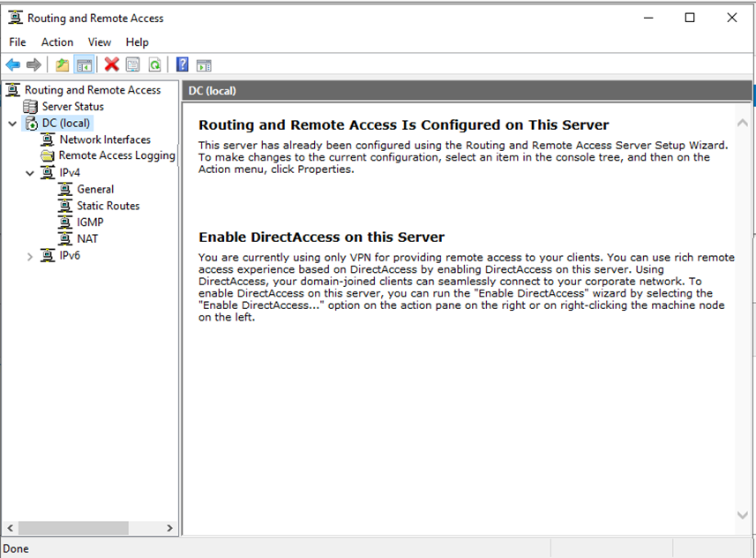Click 'Enable DirectAccess on this Server' heading
The image size is (756, 558).
(x=322, y=237)
